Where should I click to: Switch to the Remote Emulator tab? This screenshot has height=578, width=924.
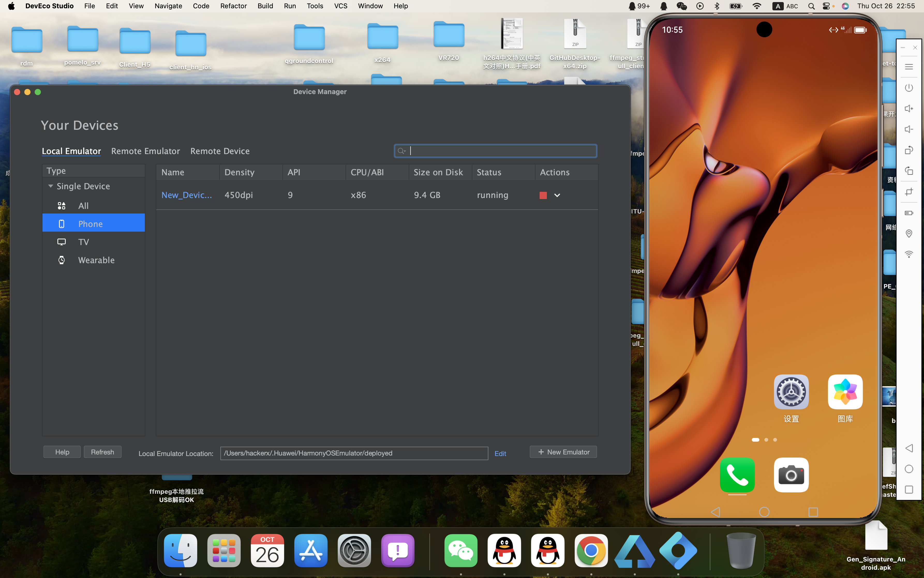point(145,151)
